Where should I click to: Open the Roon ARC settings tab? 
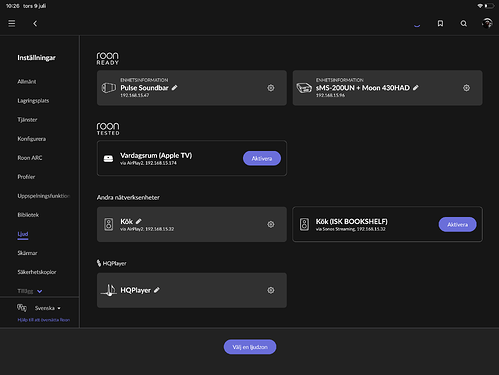[x=30, y=158]
